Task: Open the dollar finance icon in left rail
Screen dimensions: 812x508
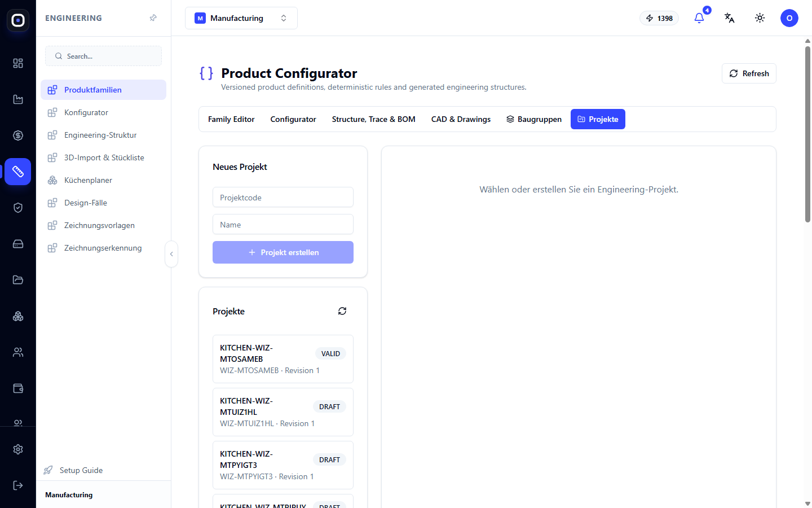Action: coord(18,135)
